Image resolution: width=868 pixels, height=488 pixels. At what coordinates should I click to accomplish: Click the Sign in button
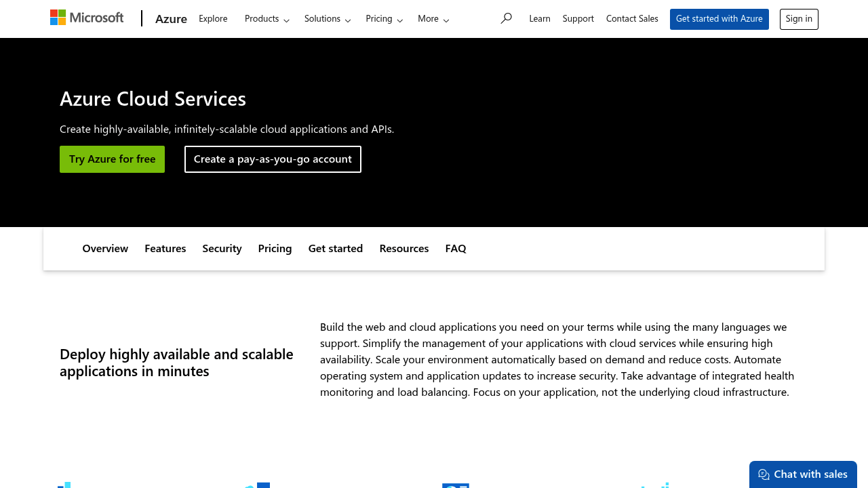coord(798,19)
